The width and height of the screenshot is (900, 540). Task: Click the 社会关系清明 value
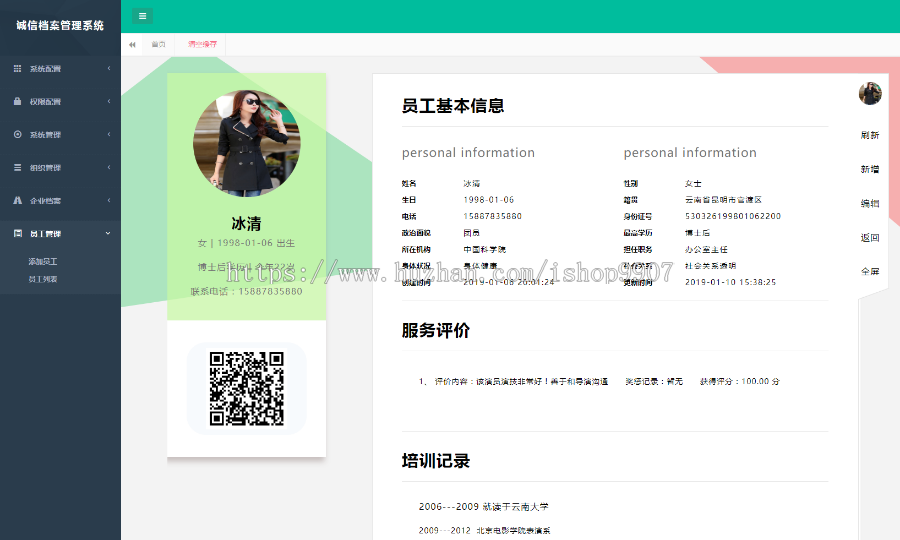click(x=711, y=266)
